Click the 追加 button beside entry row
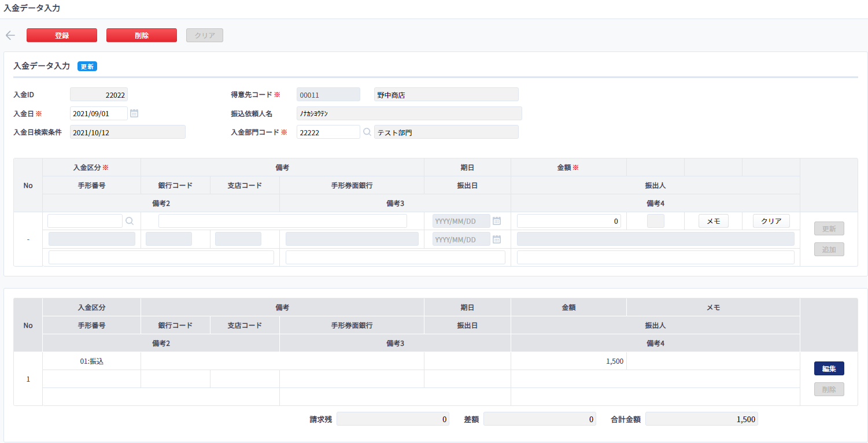Viewport: 868px width, 443px height. point(829,249)
